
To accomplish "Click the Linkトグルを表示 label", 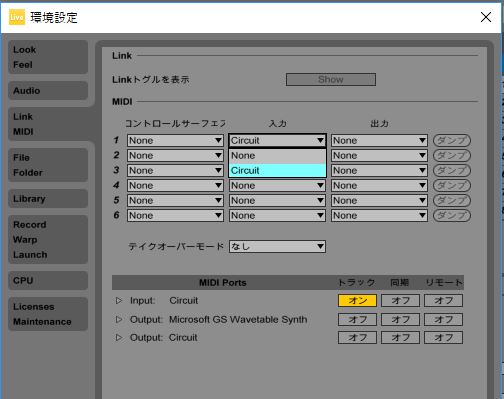I will pyautogui.click(x=151, y=79).
